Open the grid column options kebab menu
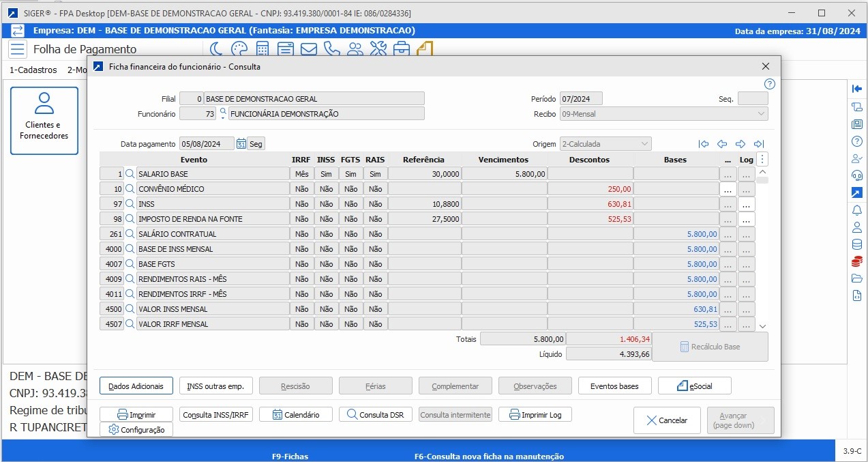Screen dimensions: 868x462 pyautogui.click(x=763, y=159)
